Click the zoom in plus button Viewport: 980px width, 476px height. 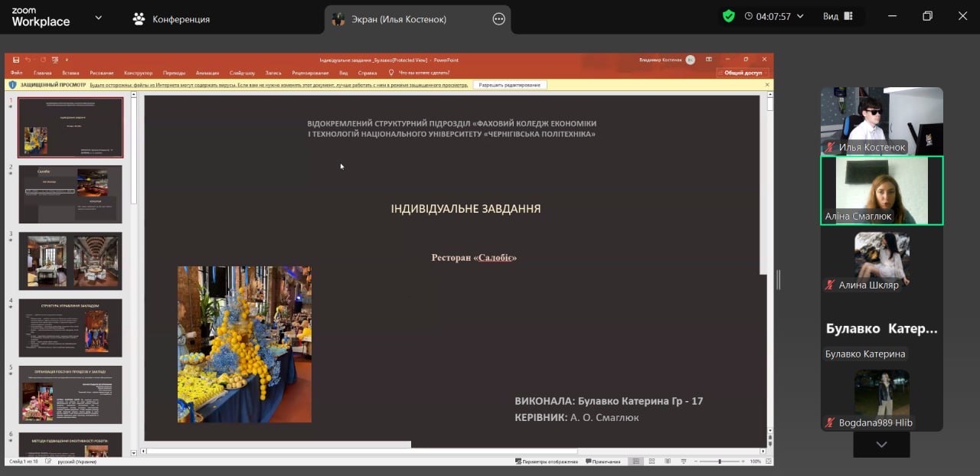(x=743, y=461)
